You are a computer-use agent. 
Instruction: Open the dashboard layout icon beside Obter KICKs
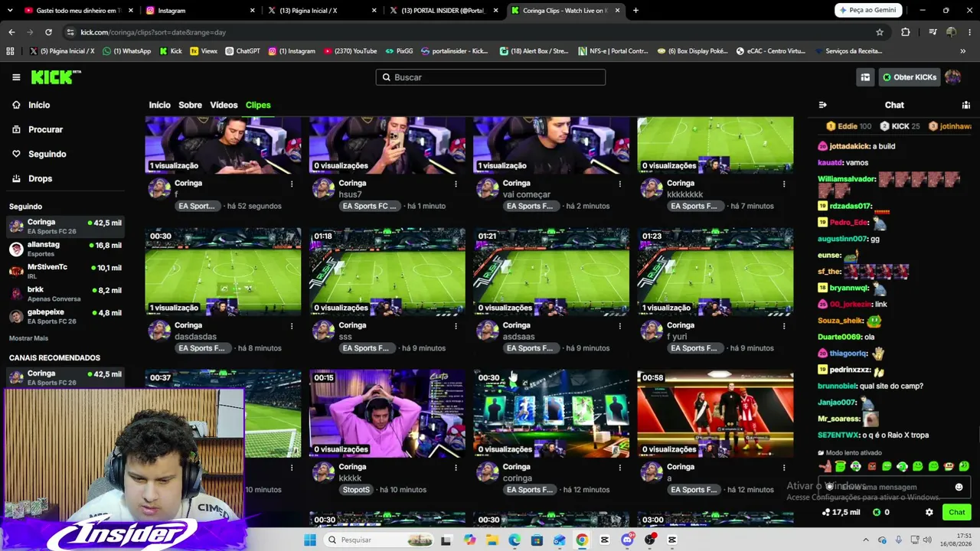(x=865, y=77)
